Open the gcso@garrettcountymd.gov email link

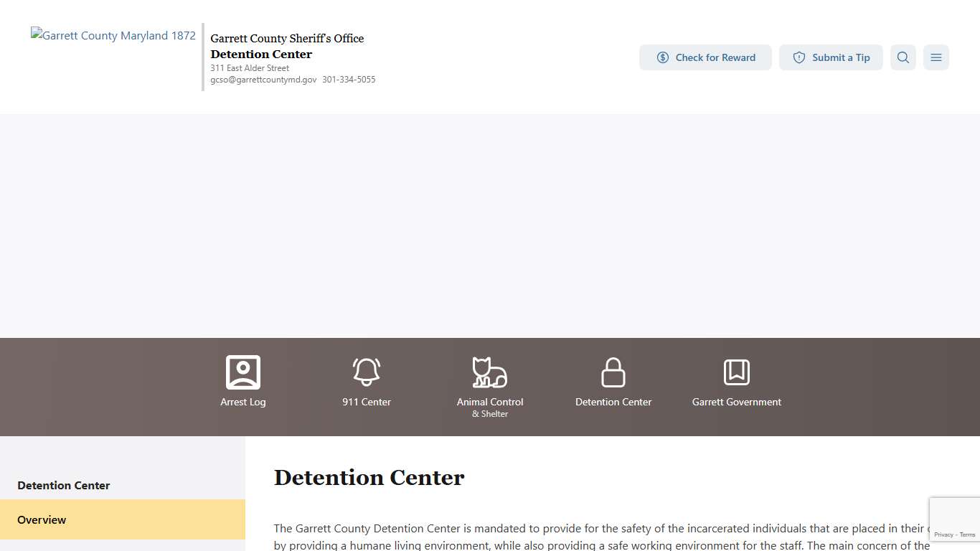point(263,80)
